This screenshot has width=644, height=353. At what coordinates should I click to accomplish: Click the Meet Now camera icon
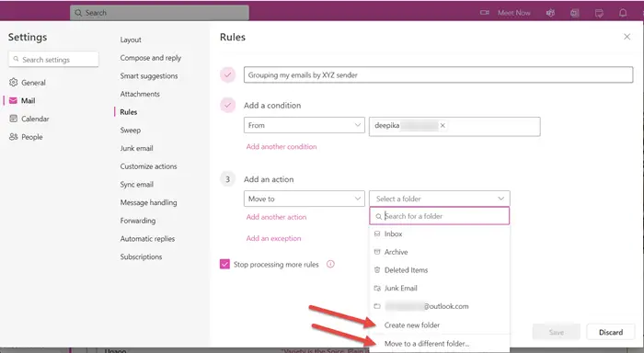485,13
